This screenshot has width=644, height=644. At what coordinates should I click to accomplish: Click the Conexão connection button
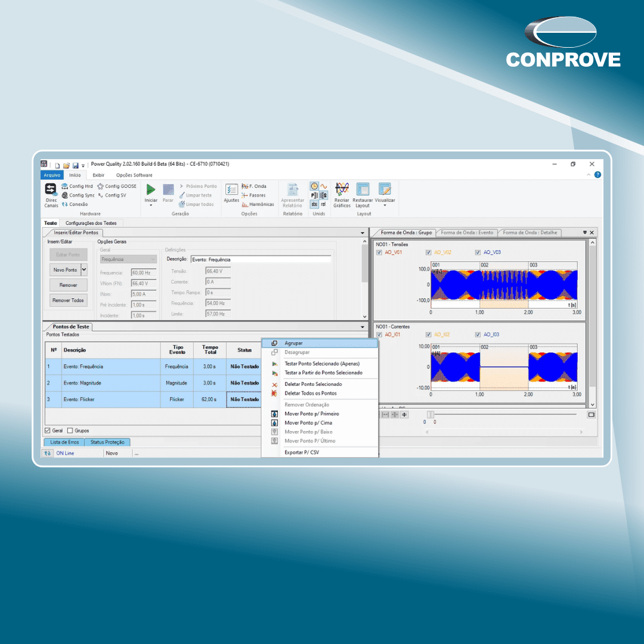click(75, 204)
